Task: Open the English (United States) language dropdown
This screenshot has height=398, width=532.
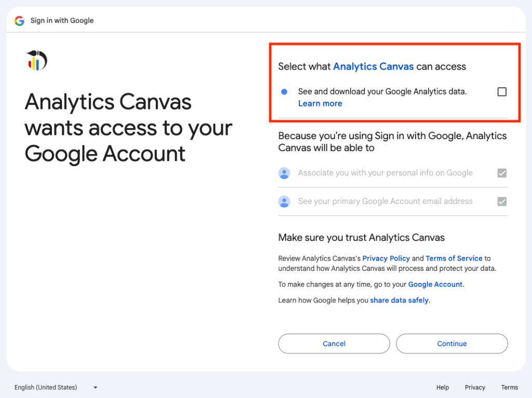Action: pyautogui.click(x=56, y=387)
